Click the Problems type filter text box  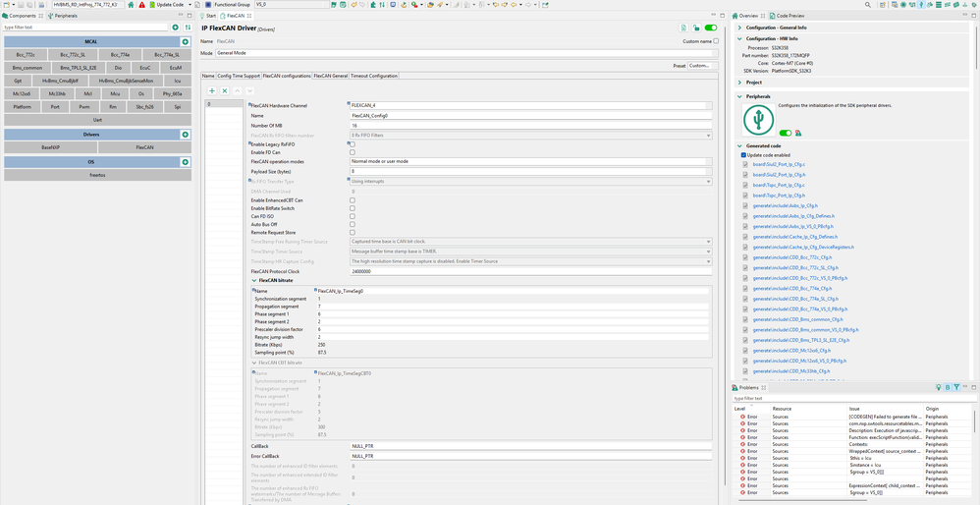(853, 398)
